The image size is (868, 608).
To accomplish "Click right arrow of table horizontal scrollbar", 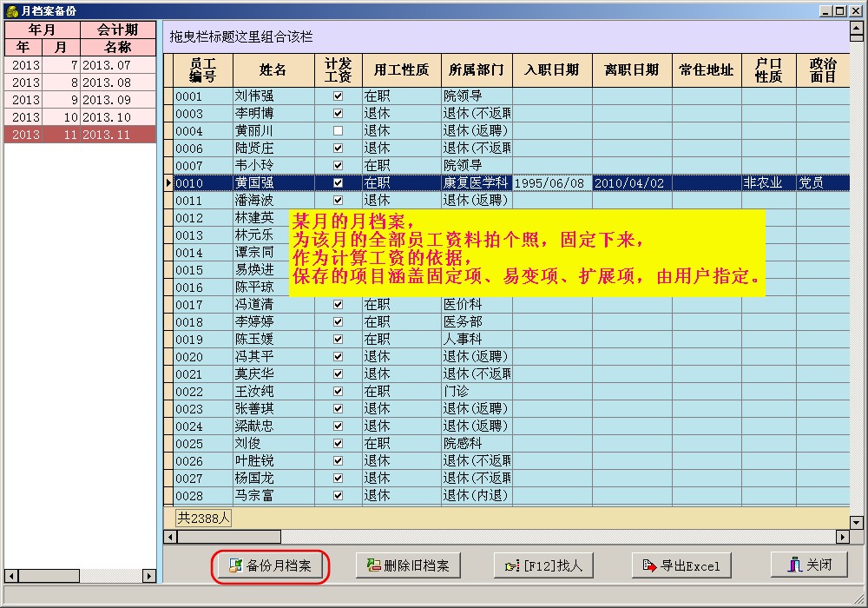I will point(842,538).
